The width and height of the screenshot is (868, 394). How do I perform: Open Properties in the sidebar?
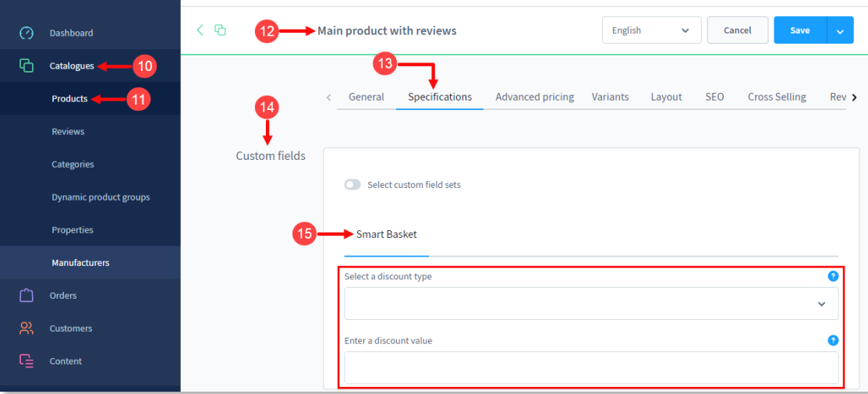click(x=73, y=229)
